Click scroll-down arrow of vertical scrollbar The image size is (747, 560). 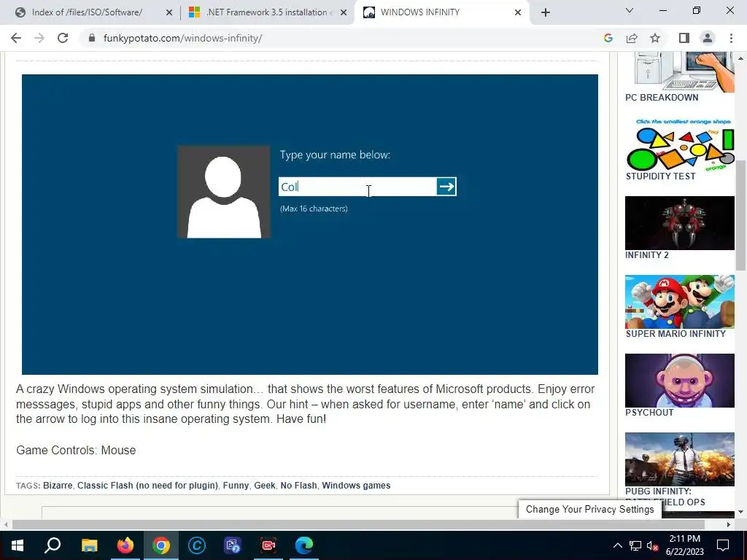click(x=740, y=512)
